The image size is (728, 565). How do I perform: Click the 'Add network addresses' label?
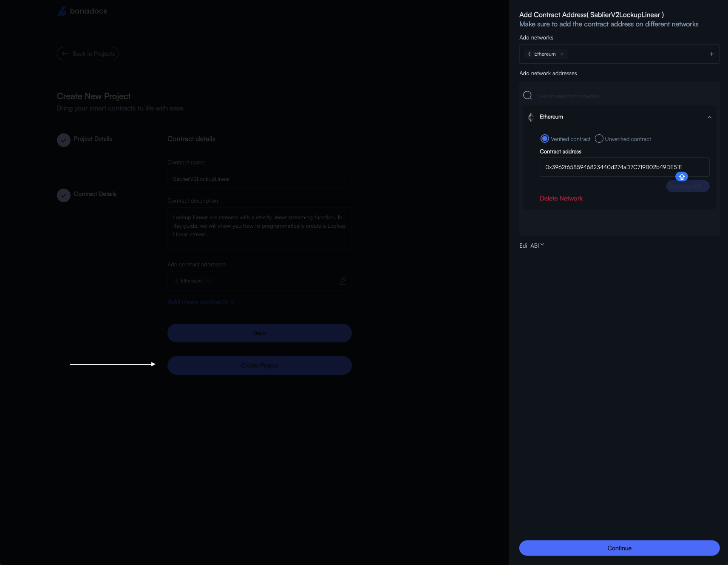pos(548,73)
